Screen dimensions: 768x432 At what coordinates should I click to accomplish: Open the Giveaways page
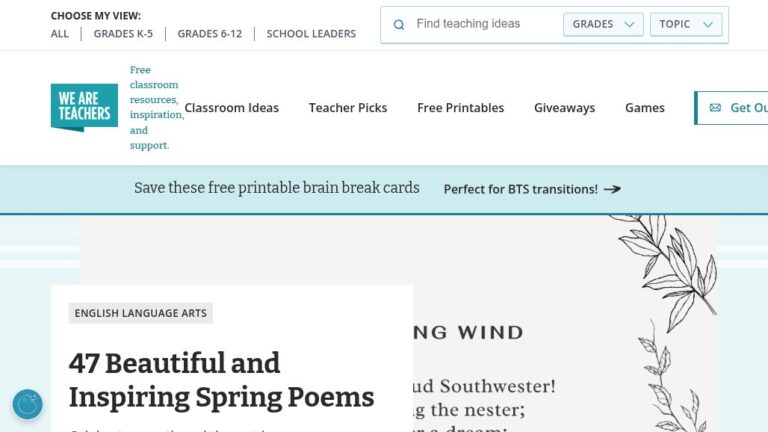[x=564, y=108]
